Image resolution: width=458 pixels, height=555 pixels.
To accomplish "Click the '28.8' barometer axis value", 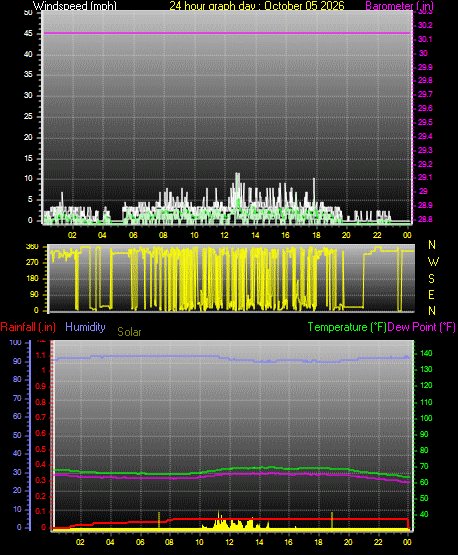I will (x=425, y=219).
